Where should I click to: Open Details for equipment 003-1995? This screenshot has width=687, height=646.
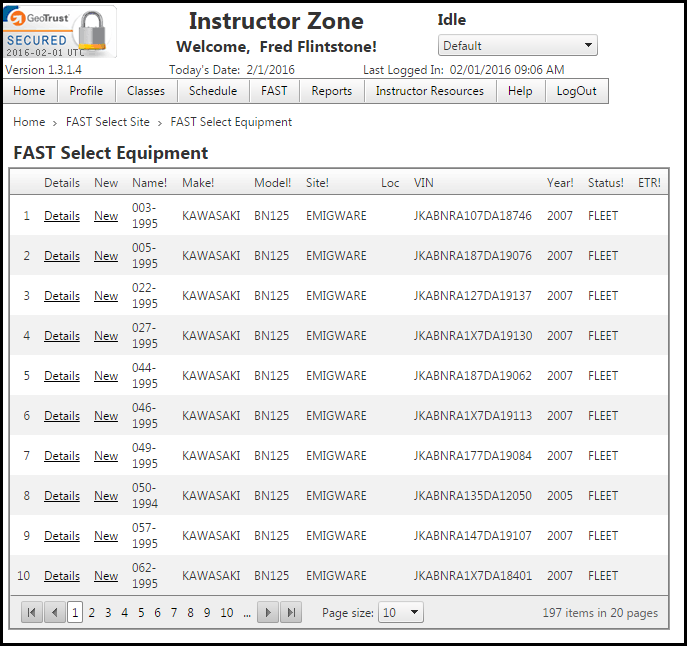point(62,216)
